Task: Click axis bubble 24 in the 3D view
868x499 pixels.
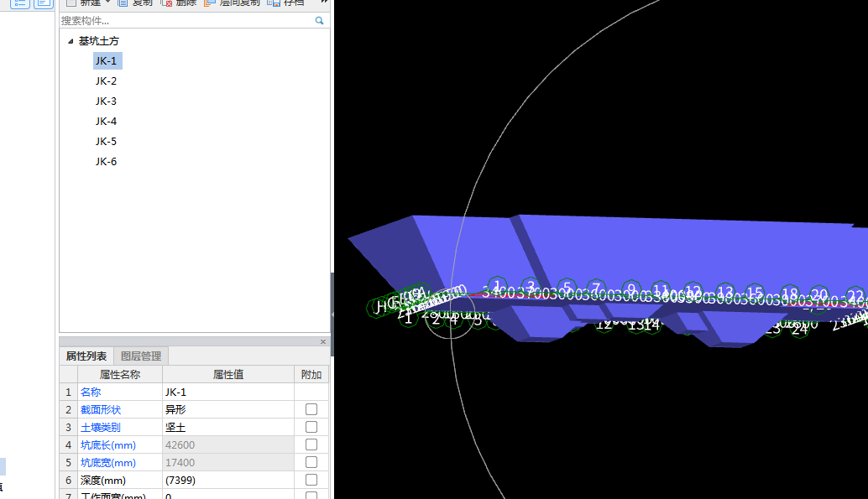Action: point(799,330)
